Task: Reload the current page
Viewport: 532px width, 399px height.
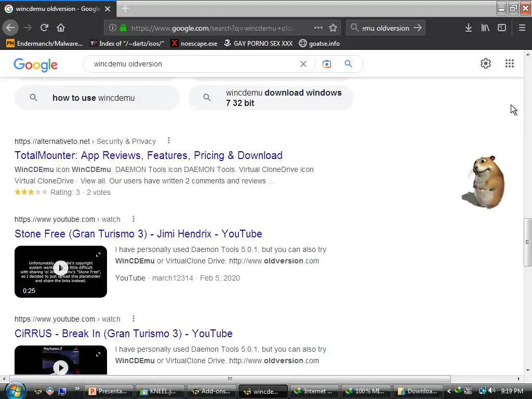Action: click(44, 28)
